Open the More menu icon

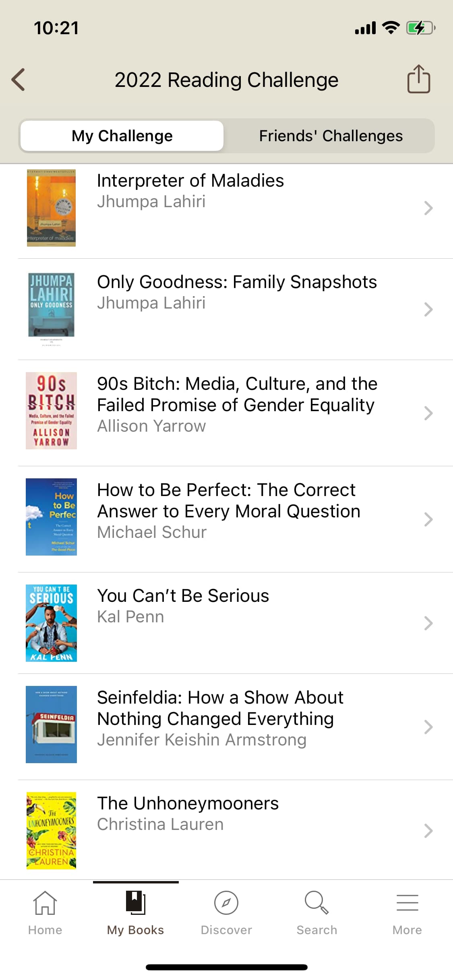pyautogui.click(x=407, y=903)
